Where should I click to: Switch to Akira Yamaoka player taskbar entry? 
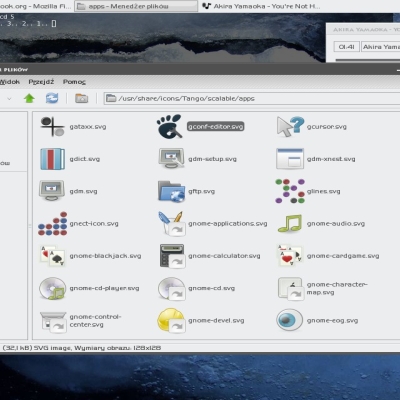click(x=261, y=6)
